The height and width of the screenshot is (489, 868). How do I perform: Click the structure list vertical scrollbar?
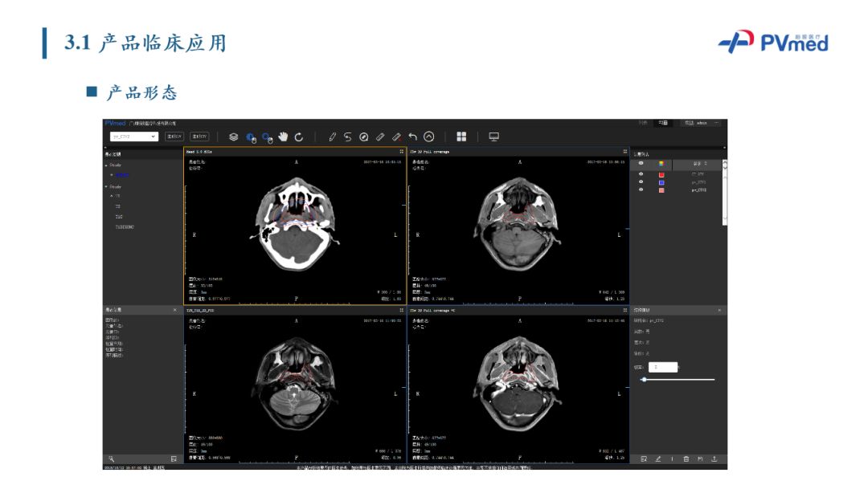tap(725, 193)
